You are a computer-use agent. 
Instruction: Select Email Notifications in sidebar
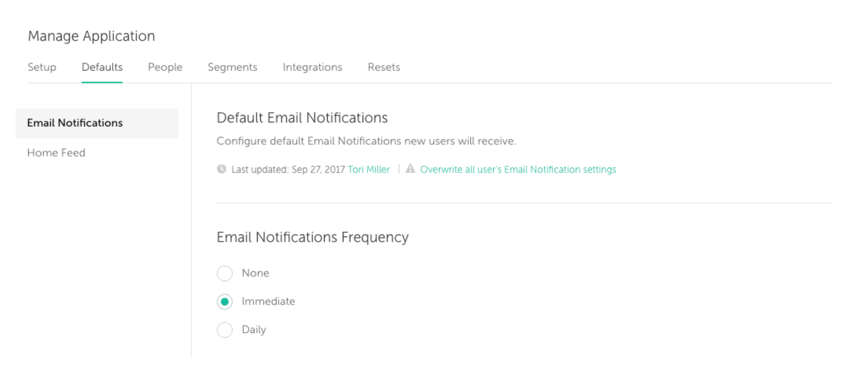tap(97, 123)
